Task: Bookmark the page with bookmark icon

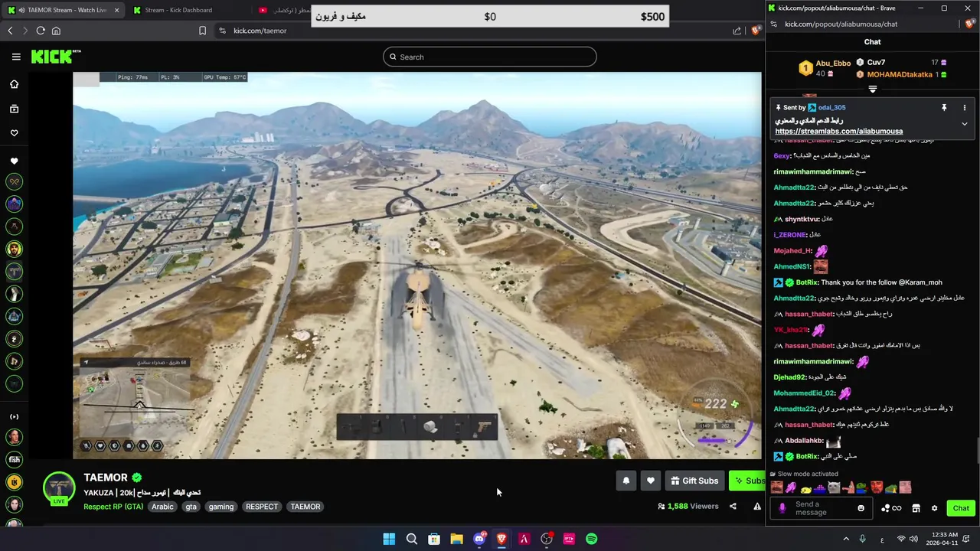Action: tap(202, 31)
